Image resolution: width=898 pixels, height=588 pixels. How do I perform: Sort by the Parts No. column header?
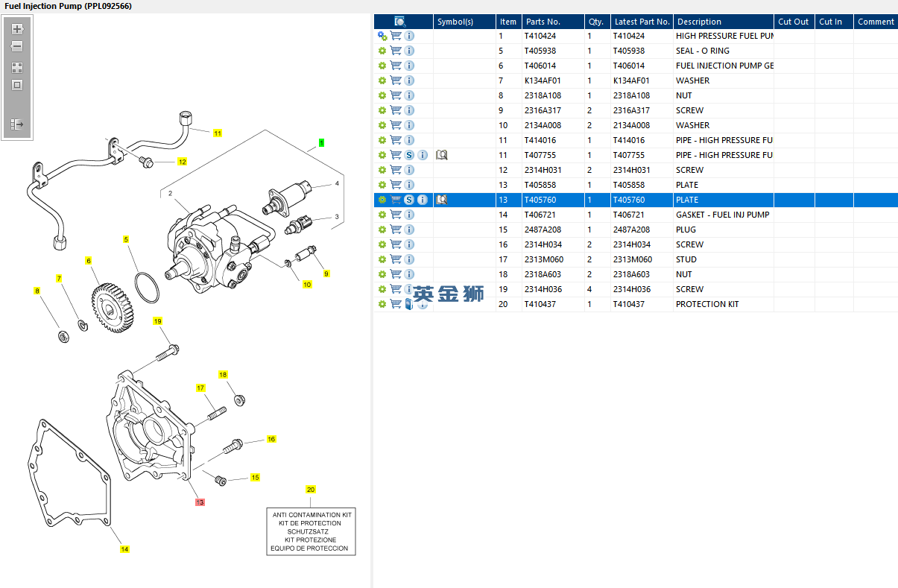click(x=553, y=22)
